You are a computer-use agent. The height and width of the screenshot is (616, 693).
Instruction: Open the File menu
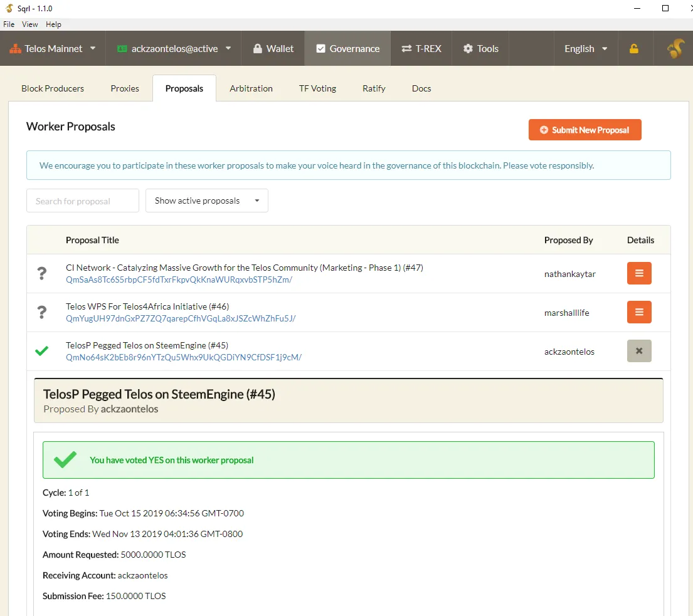[x=9, y=24]
